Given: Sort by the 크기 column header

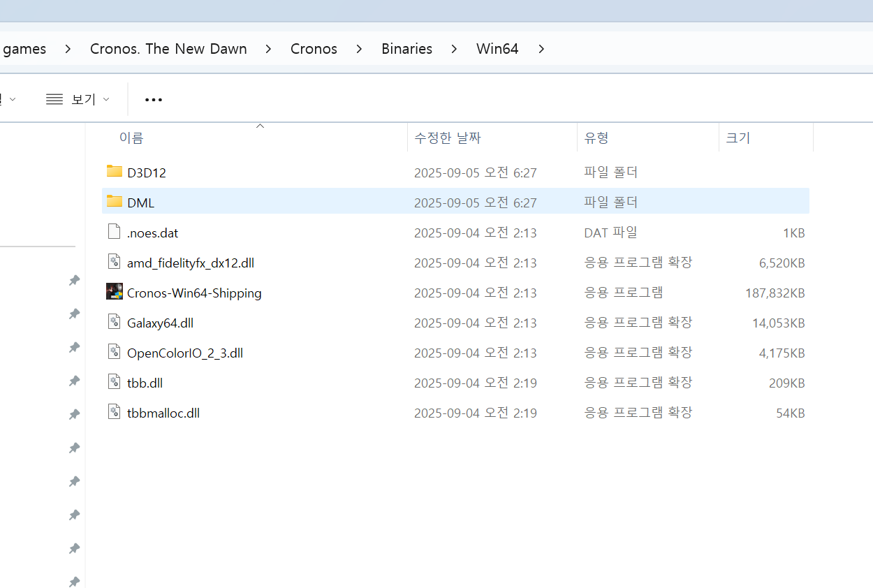Looking at the screenshot, I should pos(738,138).
